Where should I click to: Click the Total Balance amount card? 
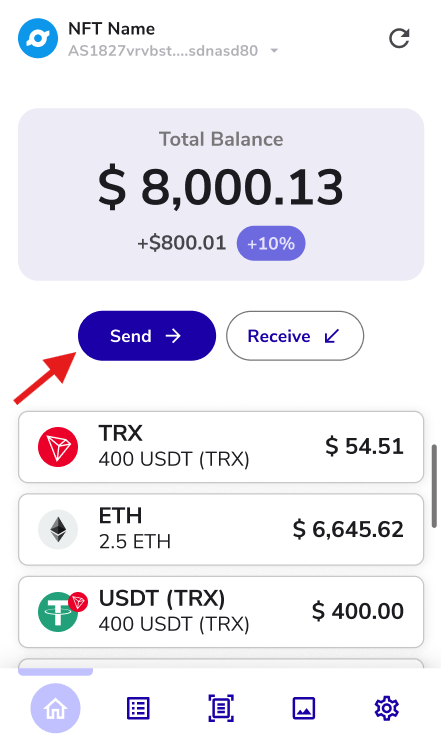click(221, 194)
